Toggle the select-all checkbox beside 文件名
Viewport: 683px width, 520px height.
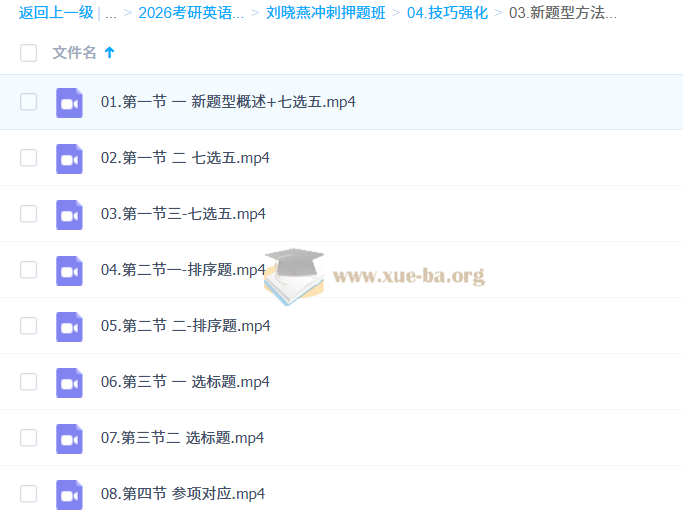pyautogui.click(x=28, y=53)
